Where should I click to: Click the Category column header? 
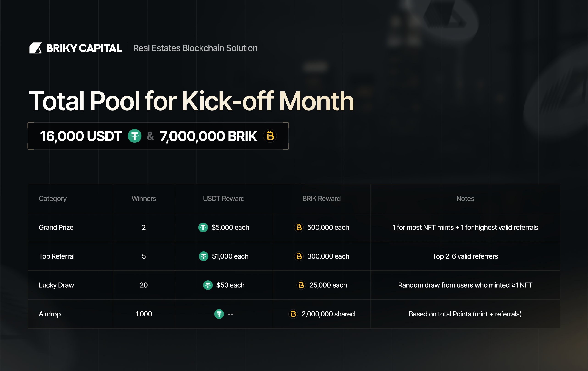point(53,199)
